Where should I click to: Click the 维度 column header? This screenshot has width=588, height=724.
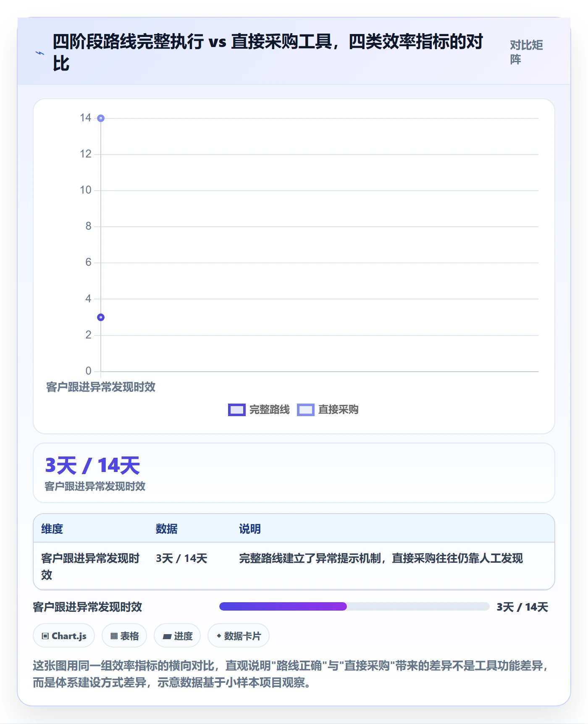pos(52,529)
